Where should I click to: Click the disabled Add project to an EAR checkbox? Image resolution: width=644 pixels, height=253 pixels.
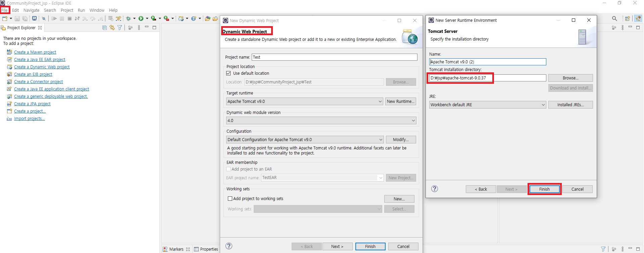[229, 169]
